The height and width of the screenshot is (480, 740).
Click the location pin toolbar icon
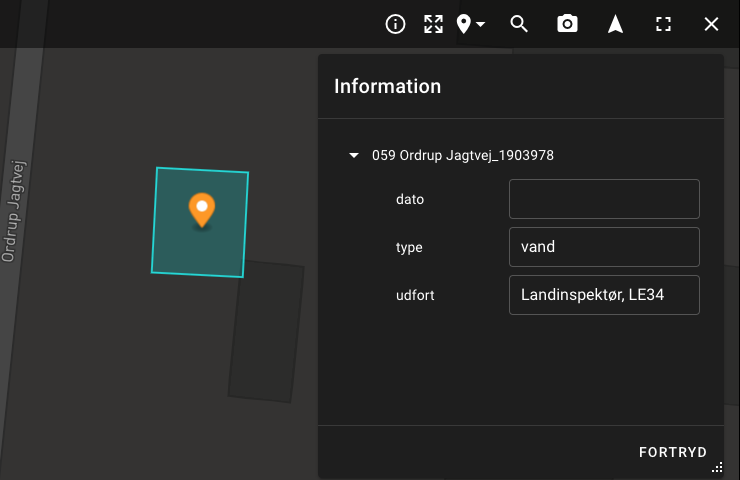(464, 24)
